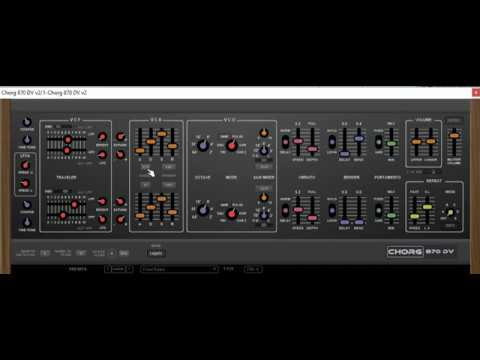
Task: Click the upper Bender Delay slider handle
Action: (x=344, y=154)
